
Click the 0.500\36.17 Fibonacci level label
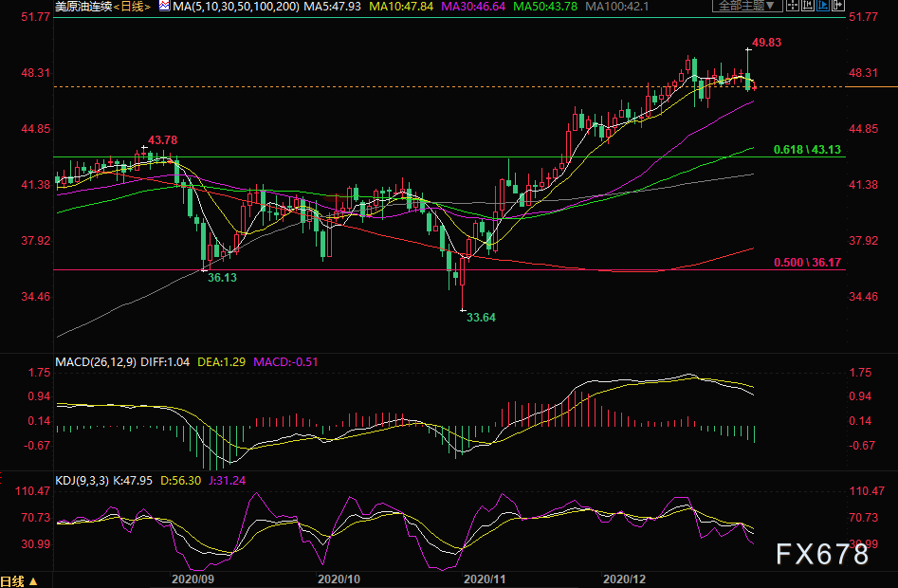(x=807, y=263)
